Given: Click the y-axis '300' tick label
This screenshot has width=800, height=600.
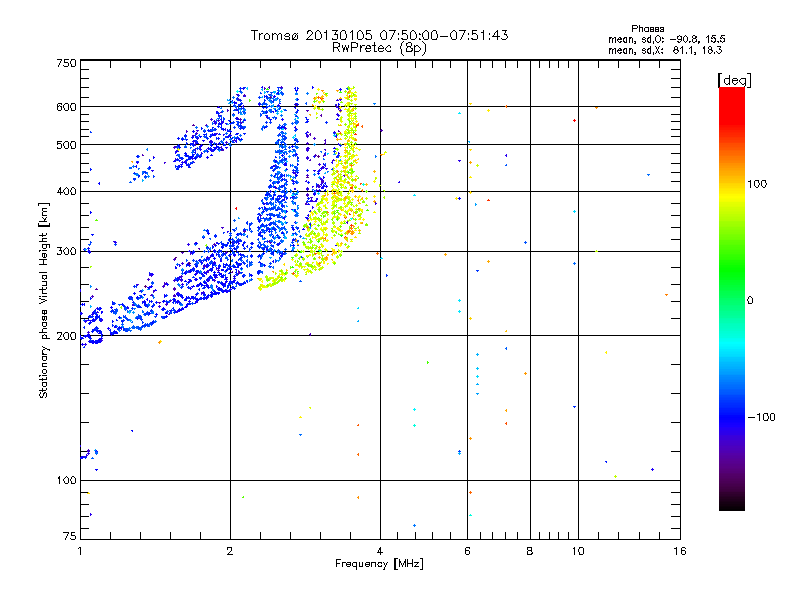Looking at the screenshot, I should click(66, 252).
